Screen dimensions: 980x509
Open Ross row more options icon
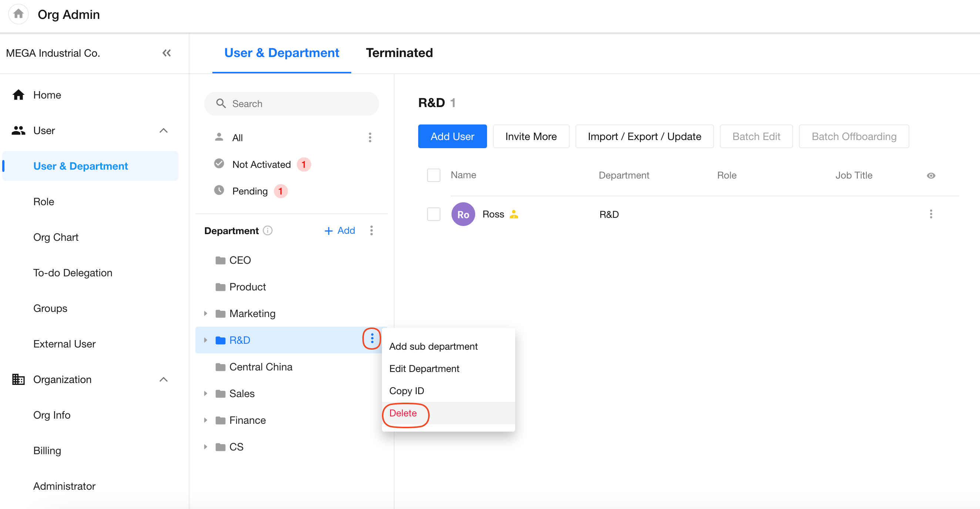pos(930,214)
